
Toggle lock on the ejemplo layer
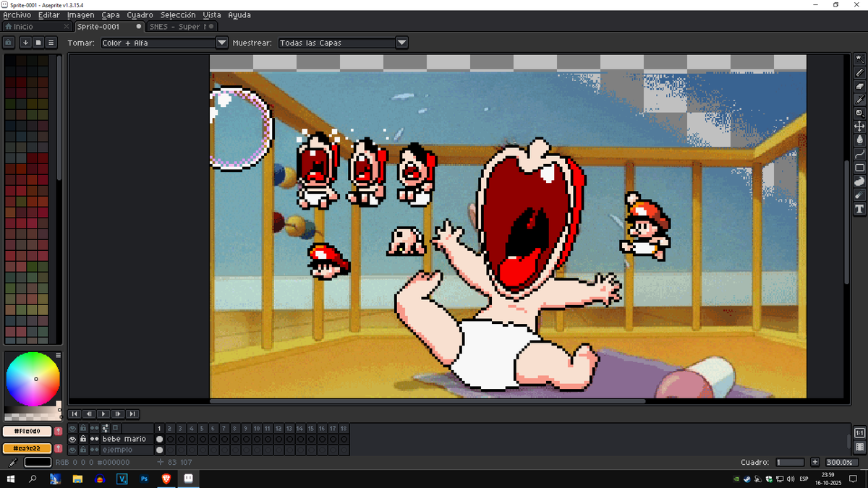tap(83, 450)
